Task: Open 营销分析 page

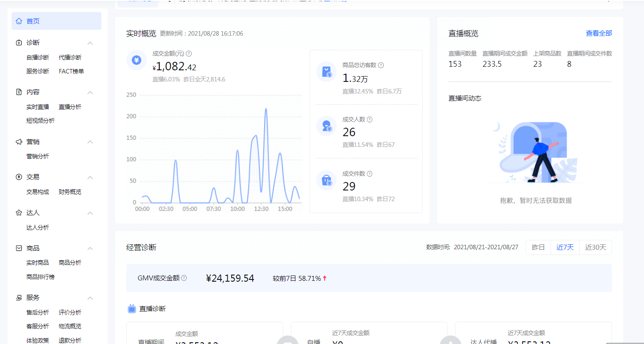Action: 38,156
